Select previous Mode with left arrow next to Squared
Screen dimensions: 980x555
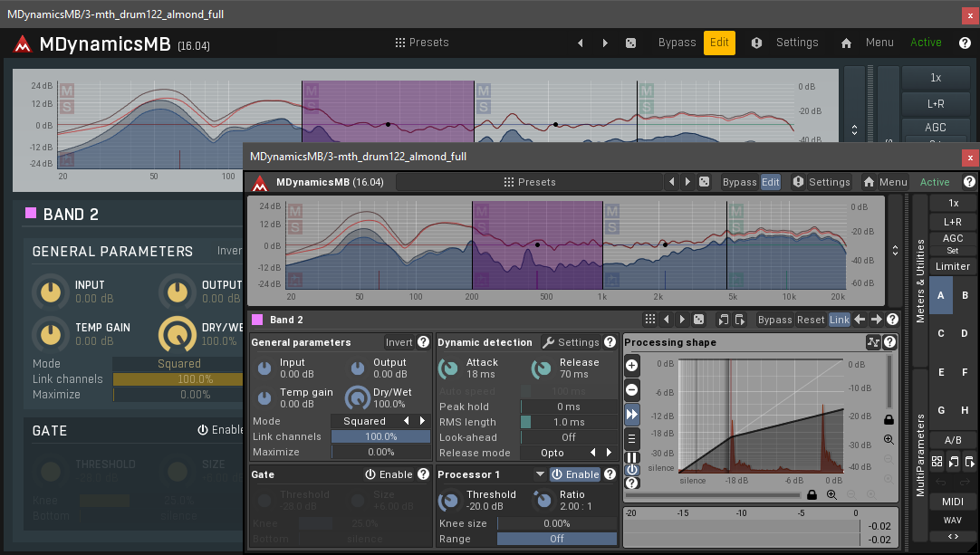[407, 421]
